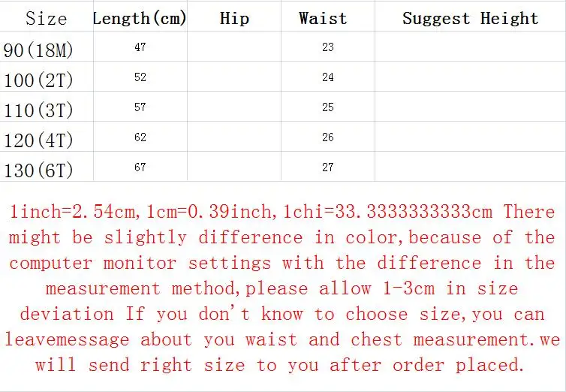
Task: Click the length value 52
Action: tap(140, 77)
